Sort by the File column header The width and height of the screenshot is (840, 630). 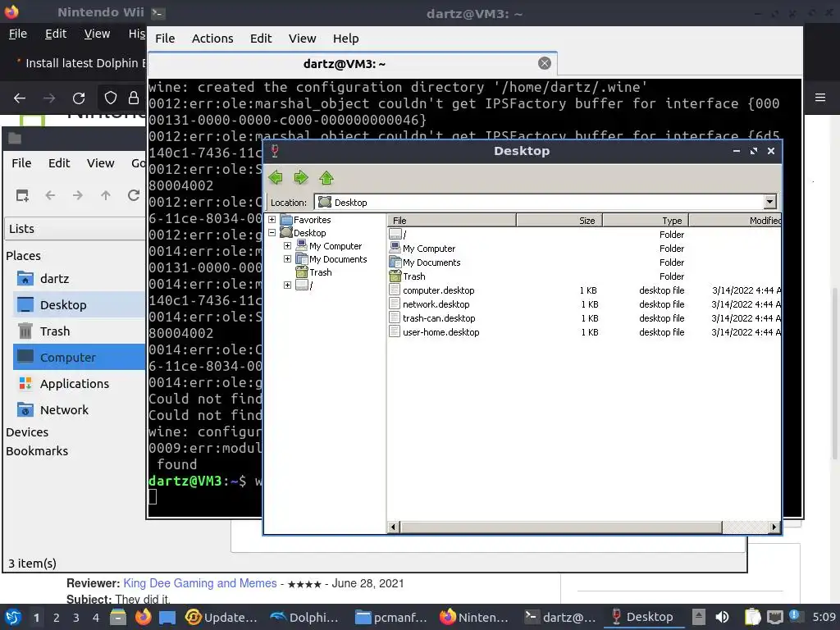click(452, 220)
